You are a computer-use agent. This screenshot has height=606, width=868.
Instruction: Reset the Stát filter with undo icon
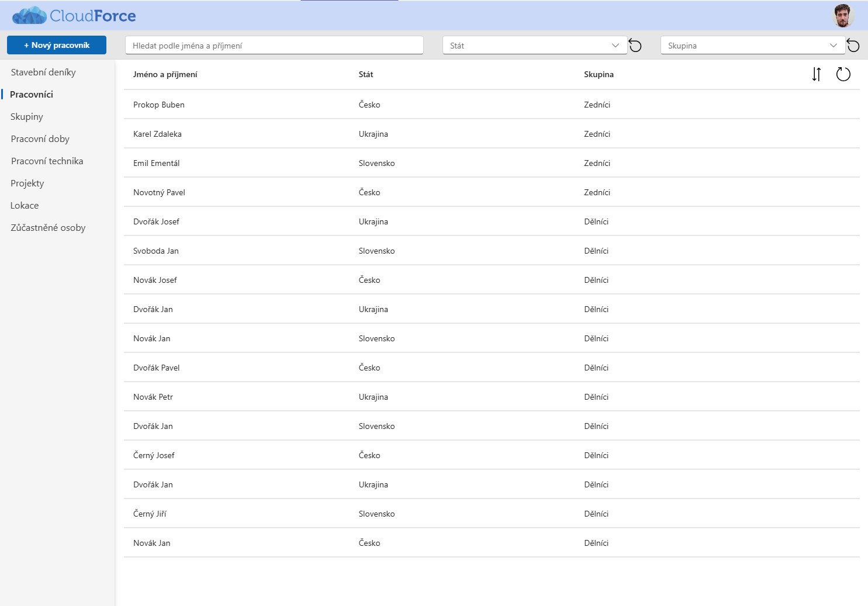pos(635,46)
